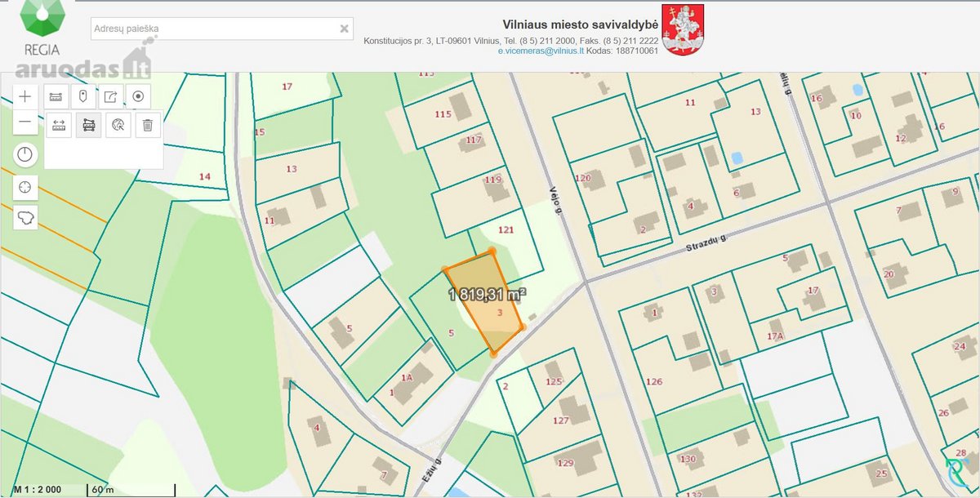Select parcel number 129
Screen dimensions: 980x498
point(566,463)
